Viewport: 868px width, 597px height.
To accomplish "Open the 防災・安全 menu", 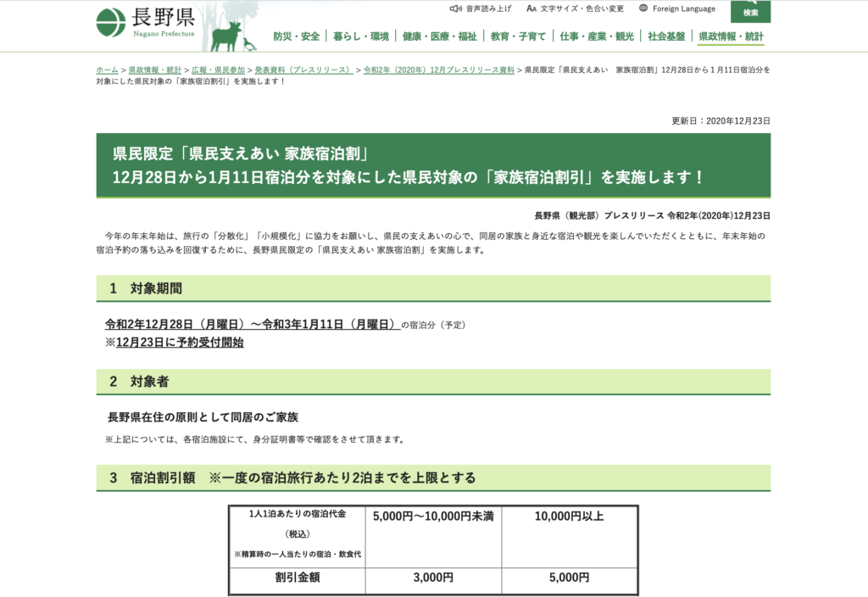I will click(296, 36).
